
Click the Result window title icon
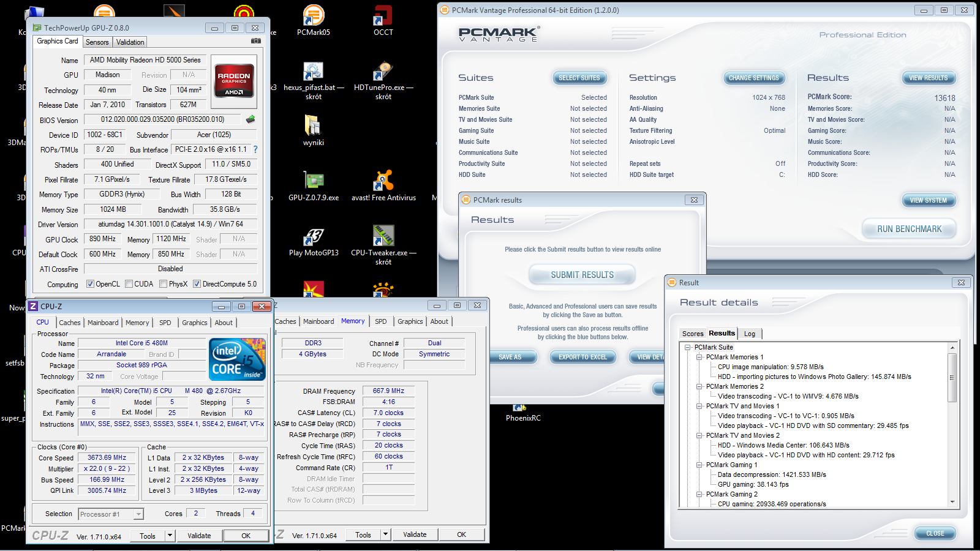click(672, 282)
